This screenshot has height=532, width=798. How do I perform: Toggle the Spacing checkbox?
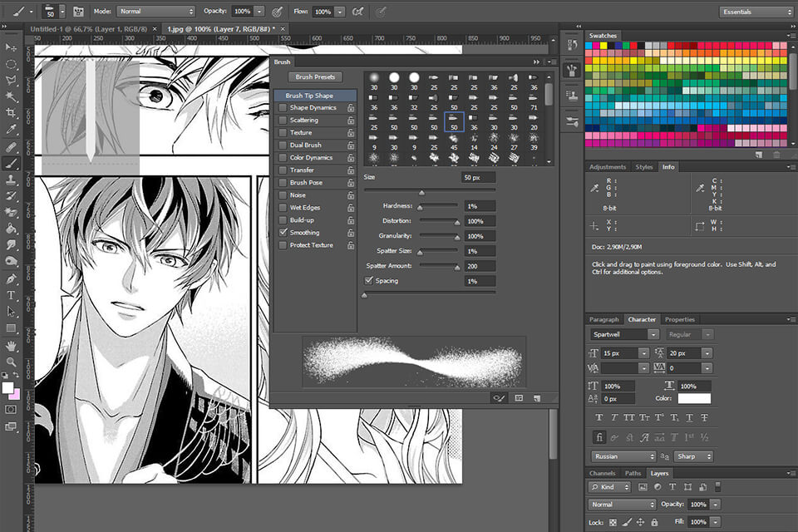369,281
